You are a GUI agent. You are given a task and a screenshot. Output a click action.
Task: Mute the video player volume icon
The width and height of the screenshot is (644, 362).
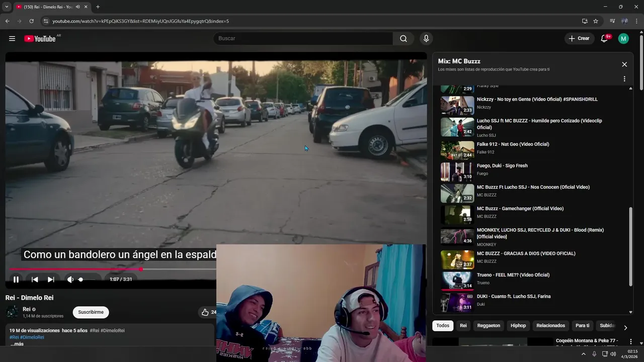point(70,280)
